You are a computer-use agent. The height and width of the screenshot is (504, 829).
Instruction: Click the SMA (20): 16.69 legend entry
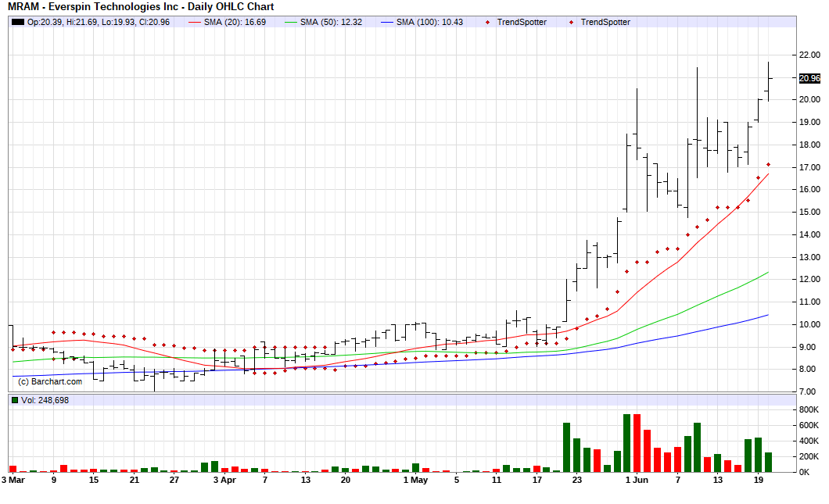point(228,22)
